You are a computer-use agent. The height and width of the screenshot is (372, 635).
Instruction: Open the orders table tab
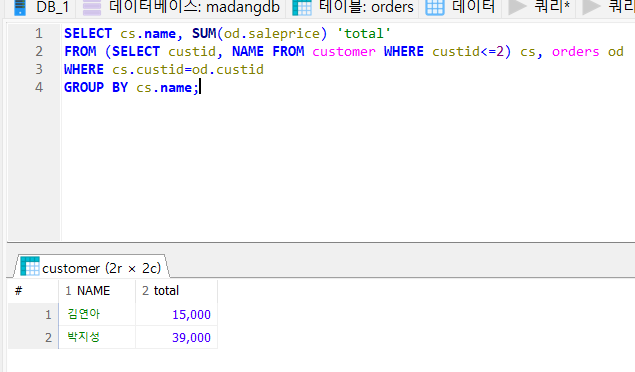pyautogui.click(x=353, y=7)
